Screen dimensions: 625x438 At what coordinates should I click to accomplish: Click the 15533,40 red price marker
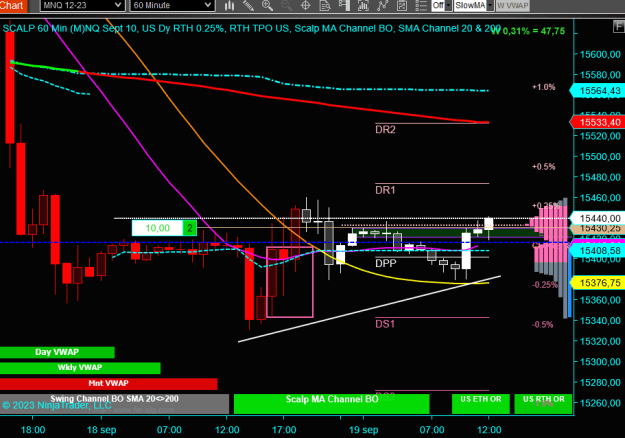click(x=597, y=122)
